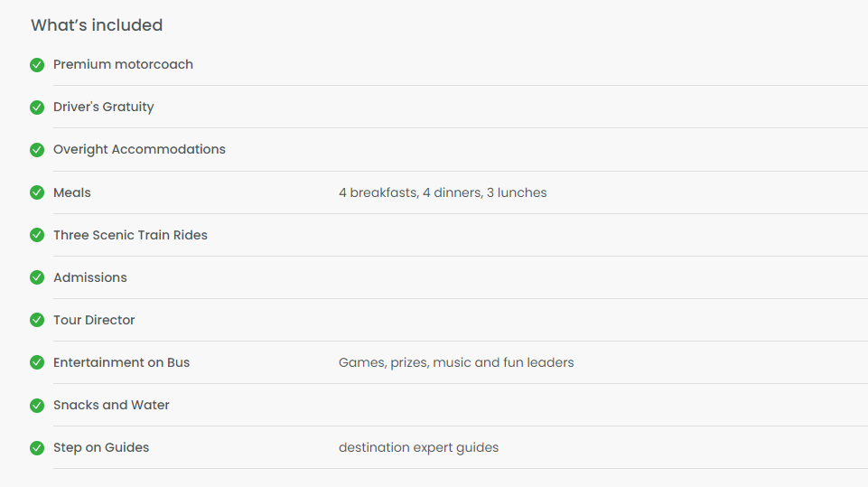Select the What's included heading
Screen dimensions: 868x487
97,25
